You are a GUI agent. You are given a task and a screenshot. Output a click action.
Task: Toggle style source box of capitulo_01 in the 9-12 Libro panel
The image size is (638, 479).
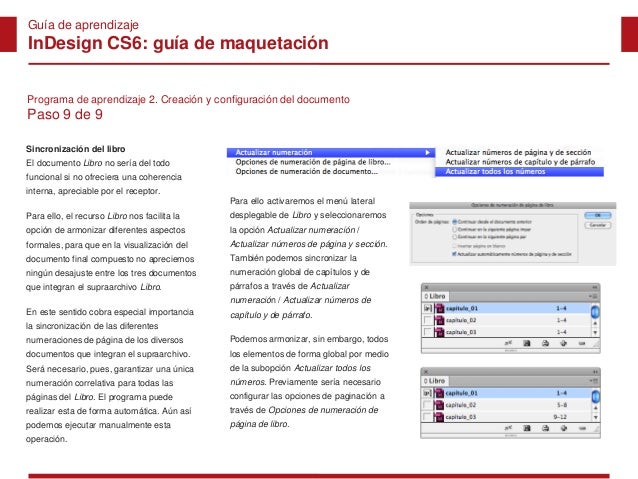(427, 393)
